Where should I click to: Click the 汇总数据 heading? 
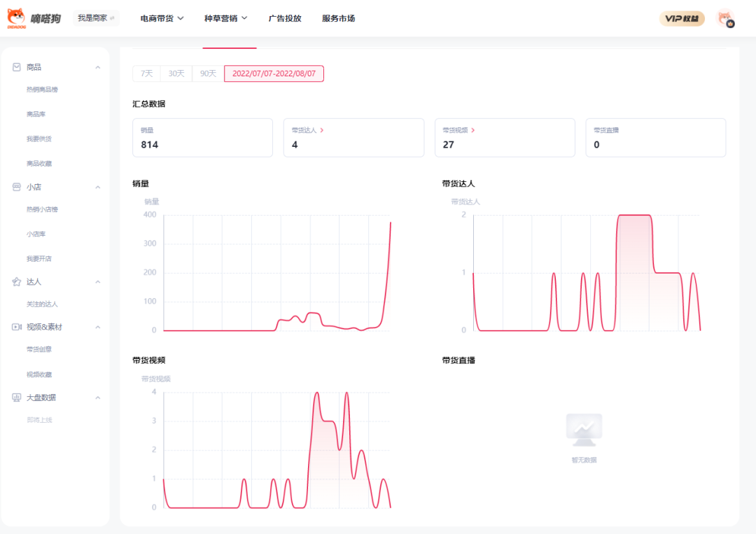pos(149,104)
